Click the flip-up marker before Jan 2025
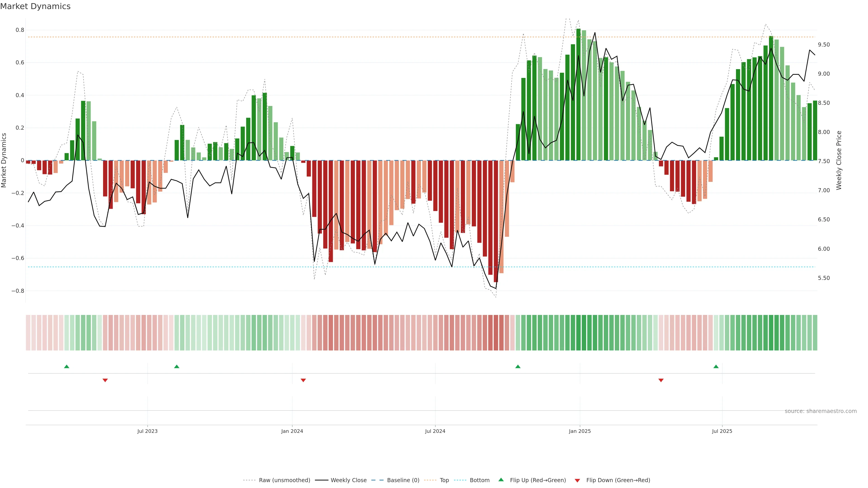 [x=518, y=366]
